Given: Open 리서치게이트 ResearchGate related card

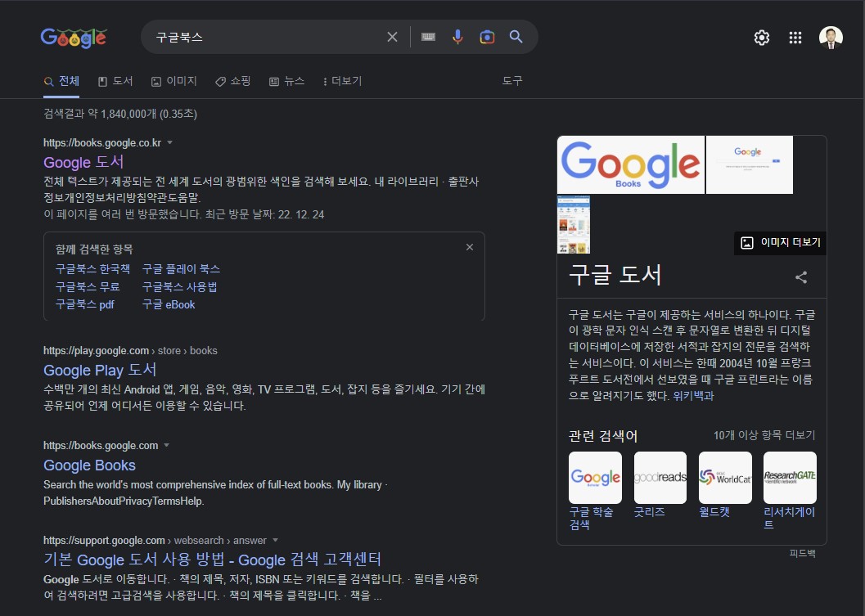Looking at the screenshot, I should (790, 491).
